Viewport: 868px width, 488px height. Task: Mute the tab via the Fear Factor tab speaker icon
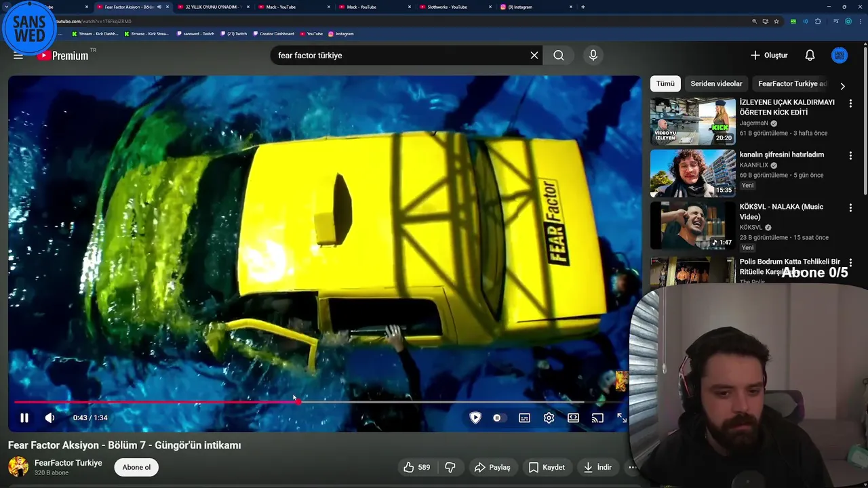(x=159, y=7)
